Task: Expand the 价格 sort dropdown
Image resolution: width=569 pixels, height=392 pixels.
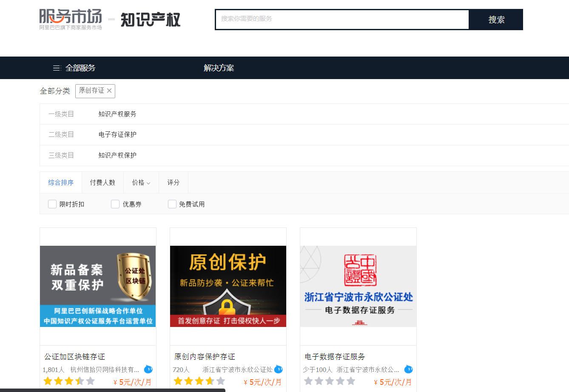Action: coord(141,182)
